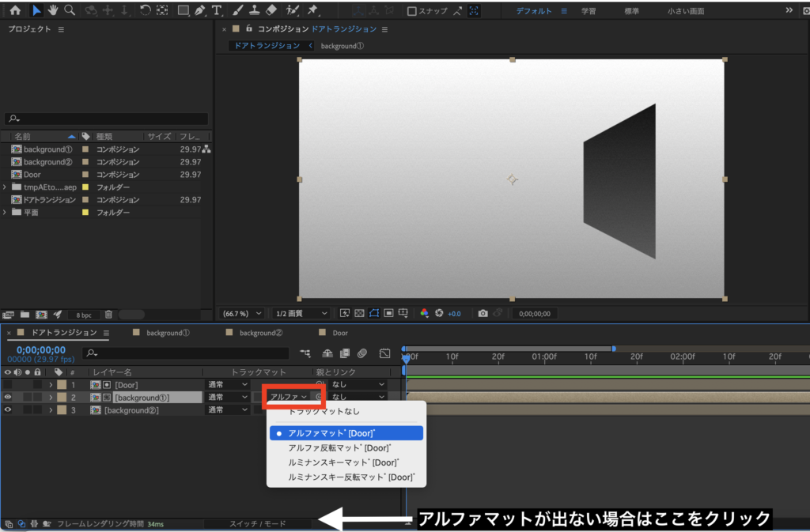Choose アルファ反転マット [Door] from menu

click(x=340, y=448)
